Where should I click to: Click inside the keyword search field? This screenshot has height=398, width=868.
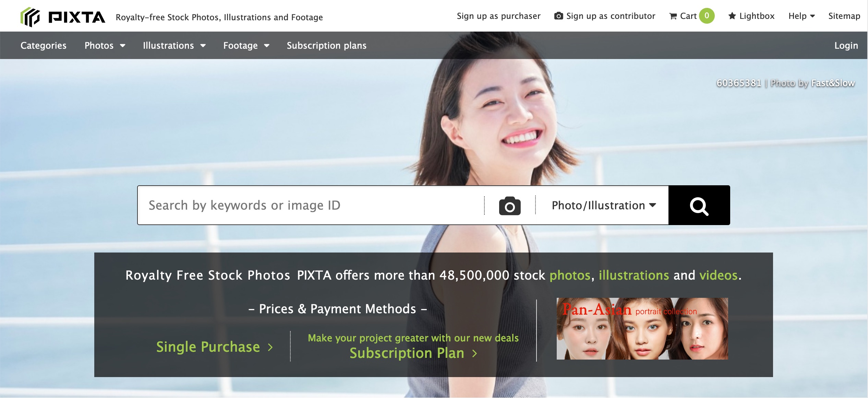coord(309,205)
